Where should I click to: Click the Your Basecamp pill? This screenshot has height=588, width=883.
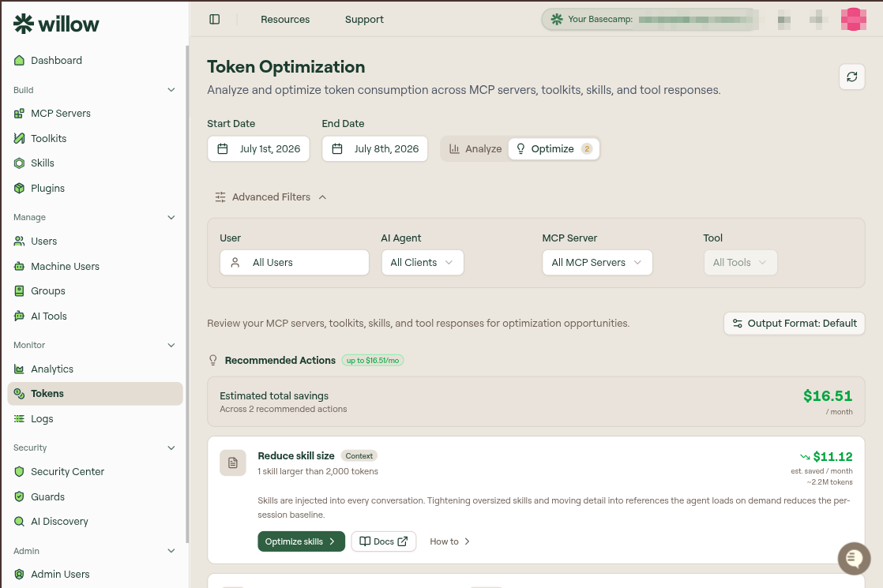click(x=649, y=19)
